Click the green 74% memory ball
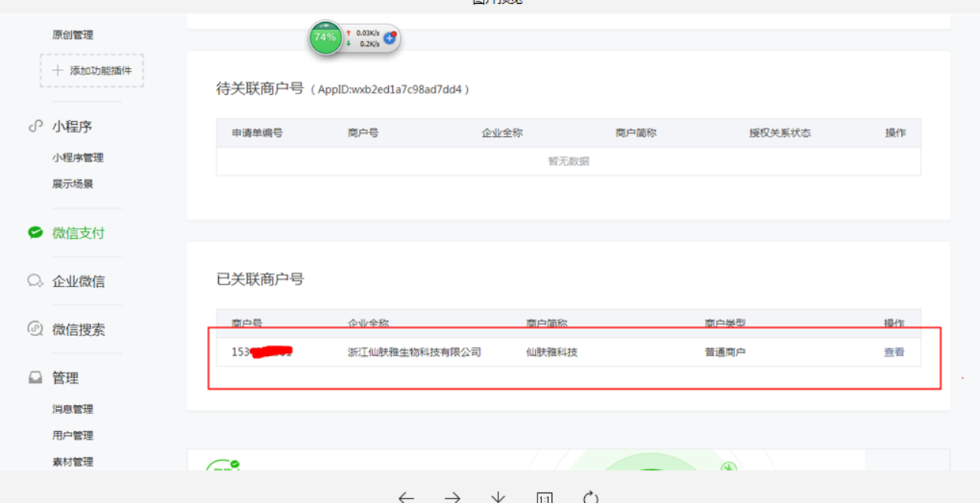The image size is (980, 503). pyautogui.click(x=325, y=38)
